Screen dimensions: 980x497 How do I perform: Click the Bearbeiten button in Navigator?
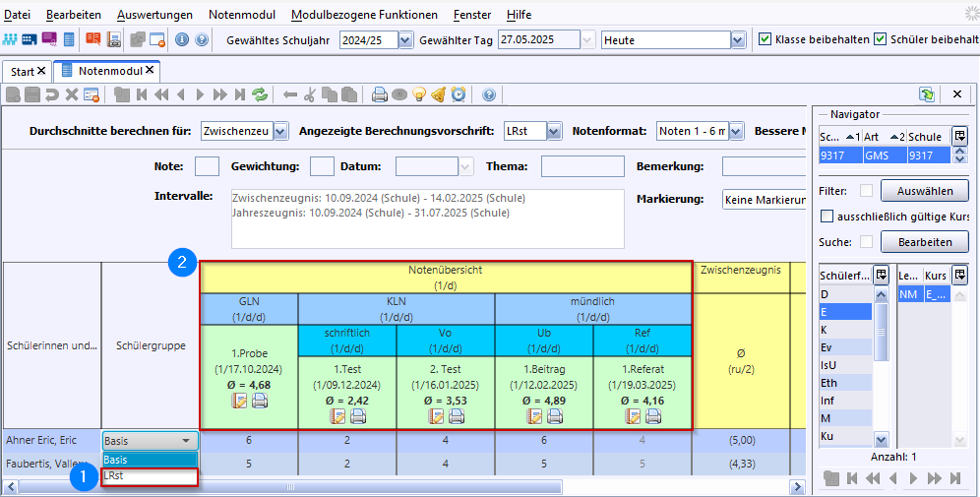pyautogui.click(x=924, y=242)
